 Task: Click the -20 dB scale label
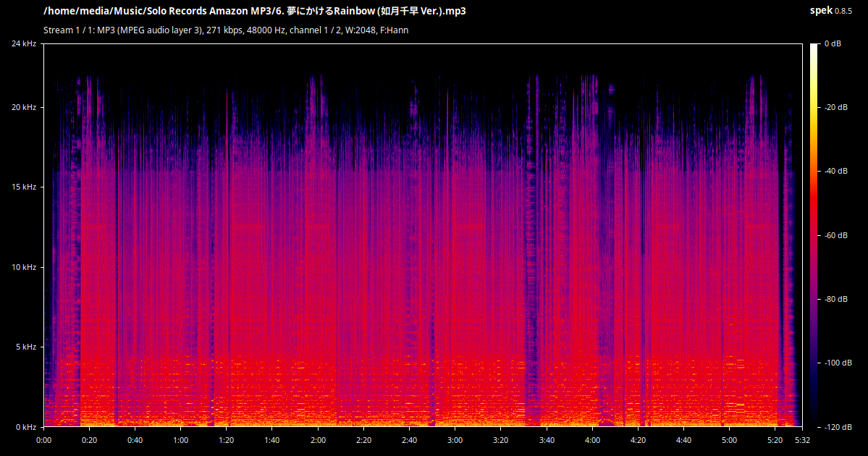tap(836, 107)
